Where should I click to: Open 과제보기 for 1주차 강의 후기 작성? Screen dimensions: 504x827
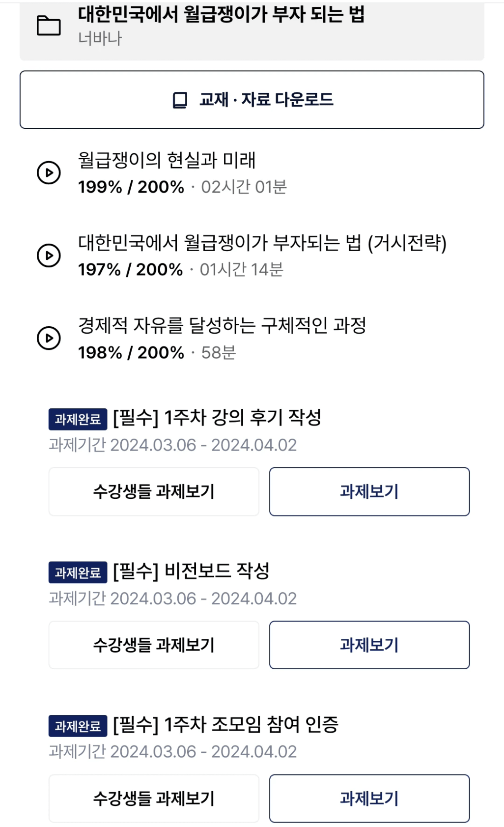[369, 491]
